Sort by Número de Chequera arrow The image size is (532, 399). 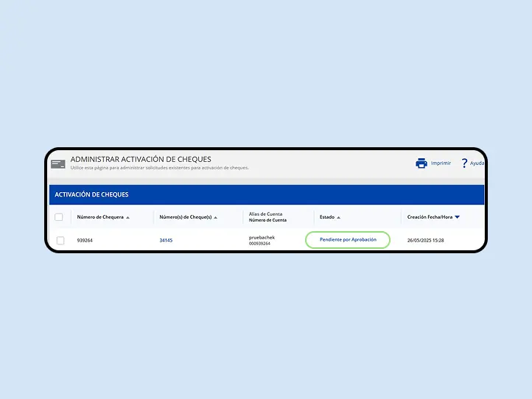(128, 218)
